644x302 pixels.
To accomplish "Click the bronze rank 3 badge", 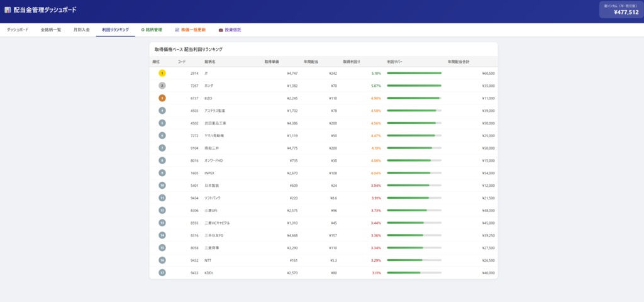I will pyautogui.click(x=162, y=98).
